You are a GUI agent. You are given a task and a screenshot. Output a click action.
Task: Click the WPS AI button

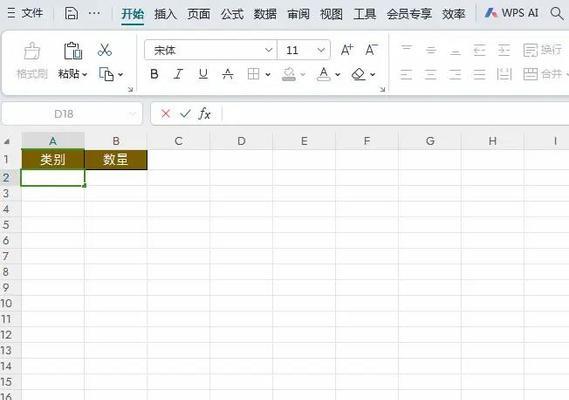[512, 13]
